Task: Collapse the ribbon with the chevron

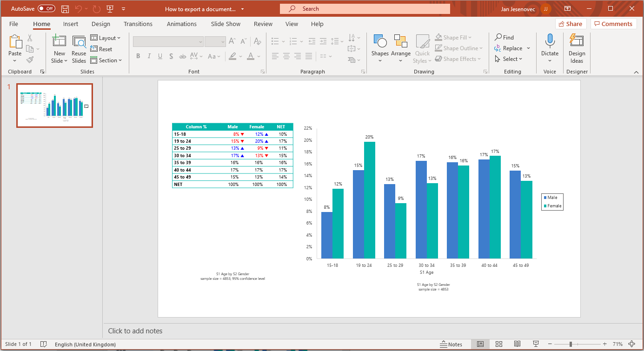Action: tap(636, 72)
